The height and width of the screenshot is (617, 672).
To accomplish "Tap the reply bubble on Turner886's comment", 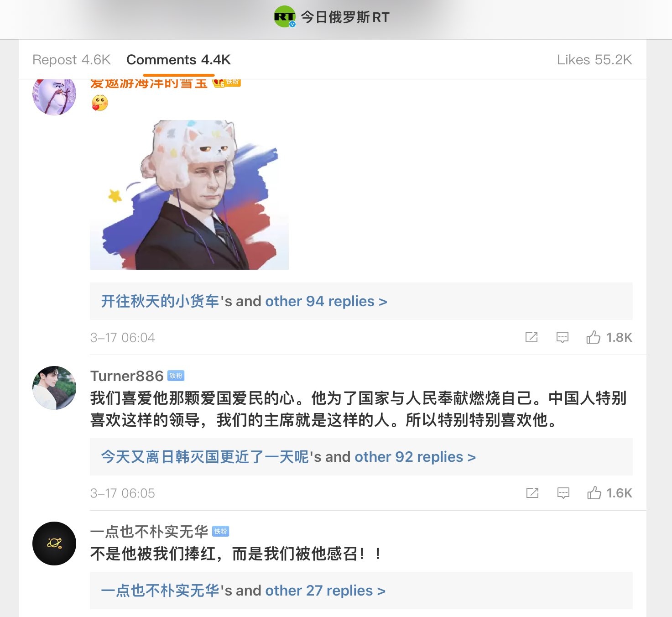I will coord(563,493).
